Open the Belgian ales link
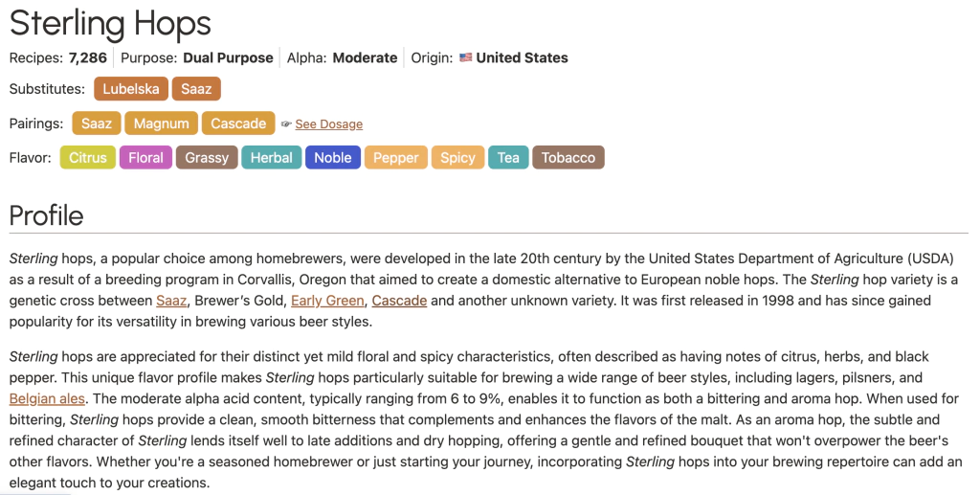Viewport: 980px width, 495px height. (47, 398)
